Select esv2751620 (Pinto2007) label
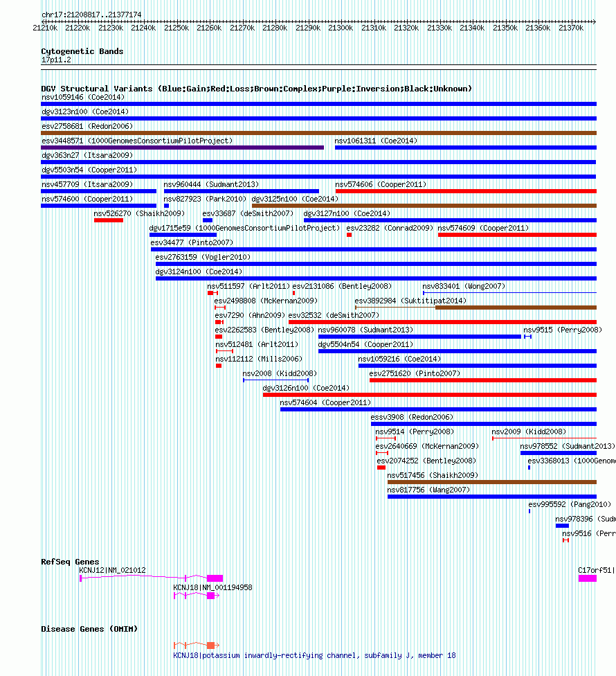 click(415, 373)
